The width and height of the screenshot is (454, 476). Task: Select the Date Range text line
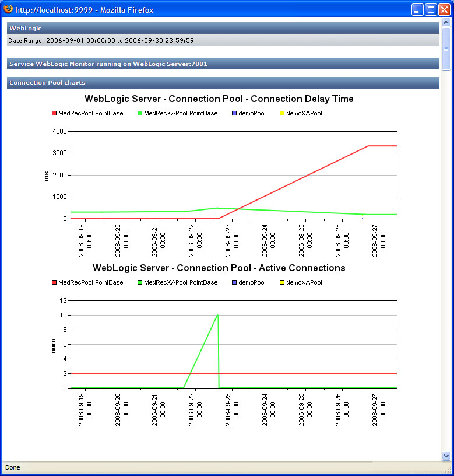(x=101, y=40)
